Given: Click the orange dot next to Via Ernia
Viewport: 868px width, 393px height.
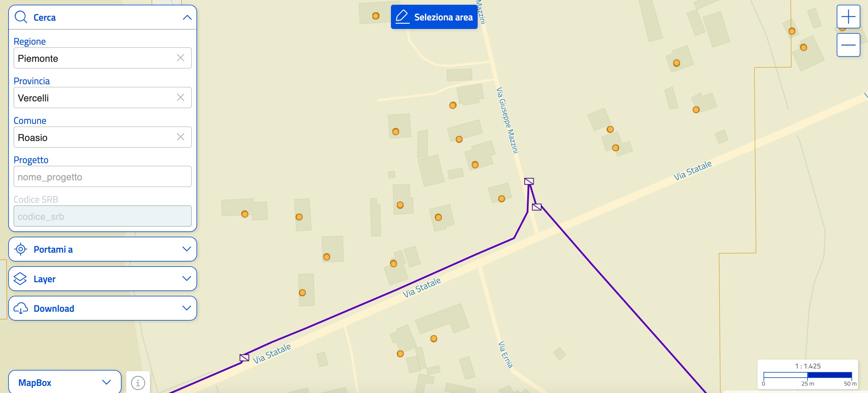Looking at the screenshot, I should point(434,338).
